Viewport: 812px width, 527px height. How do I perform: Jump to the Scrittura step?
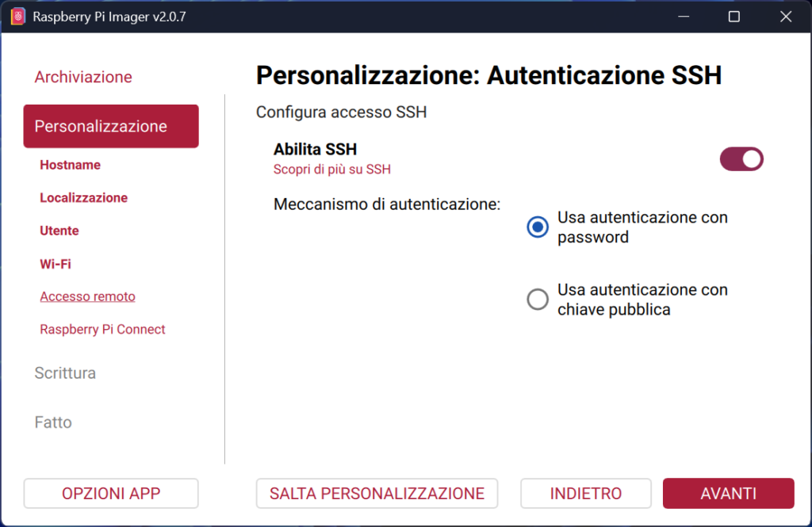(65, 372)
